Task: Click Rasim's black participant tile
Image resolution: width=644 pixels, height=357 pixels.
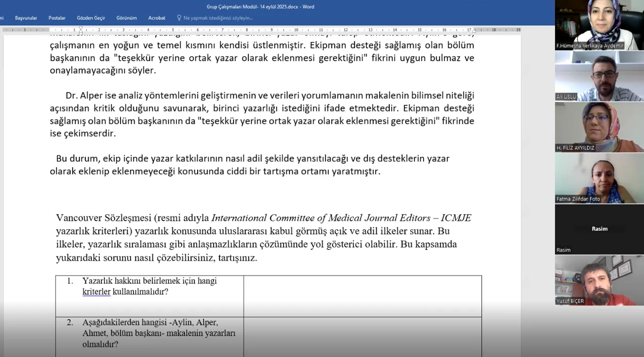Action: click(599, 229)
